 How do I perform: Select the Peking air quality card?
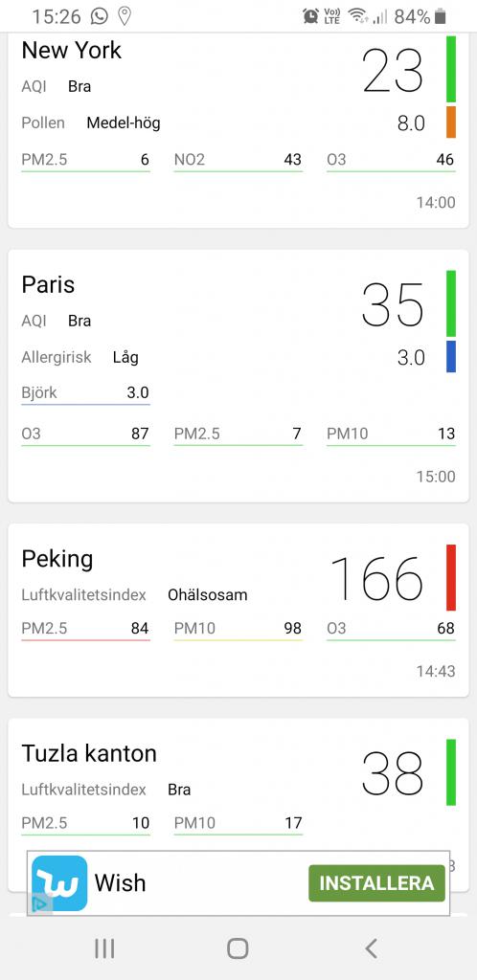click(x=238, y=610)
